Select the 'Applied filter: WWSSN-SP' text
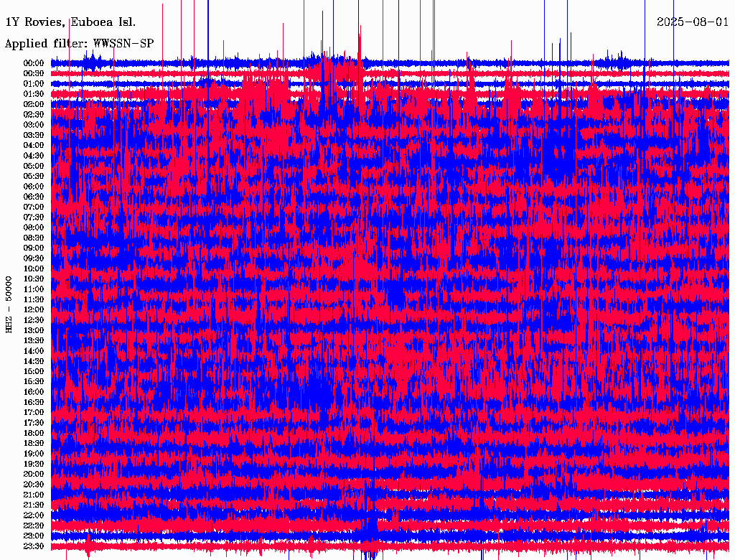 [79, 43]
